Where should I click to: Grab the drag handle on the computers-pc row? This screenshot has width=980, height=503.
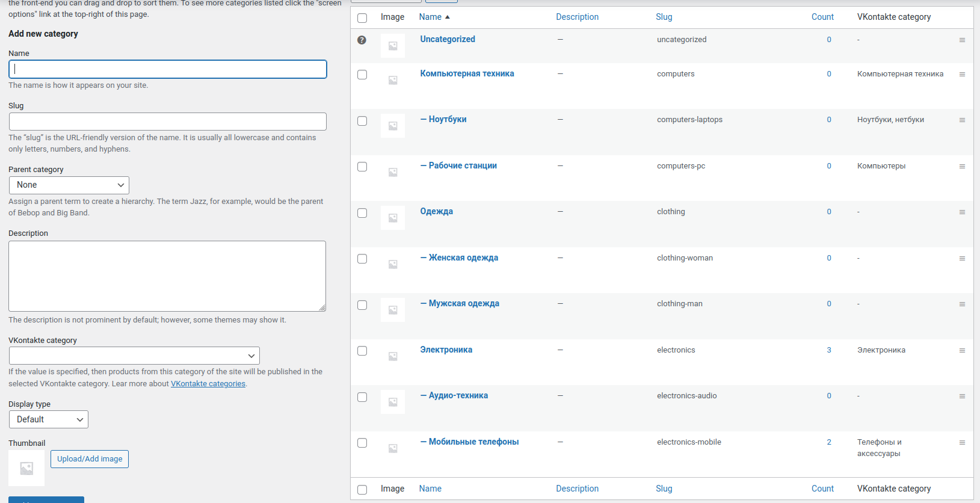pos(962,167)
